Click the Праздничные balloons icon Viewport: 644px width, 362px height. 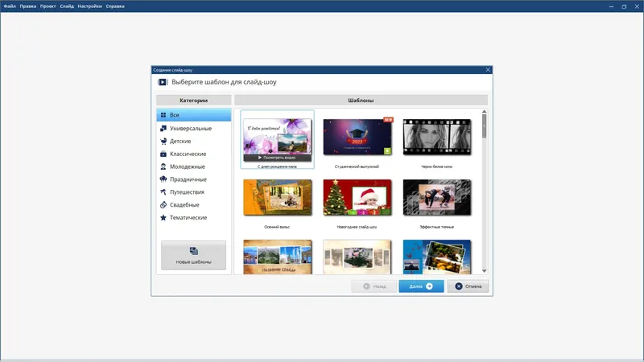coord(163,179)
